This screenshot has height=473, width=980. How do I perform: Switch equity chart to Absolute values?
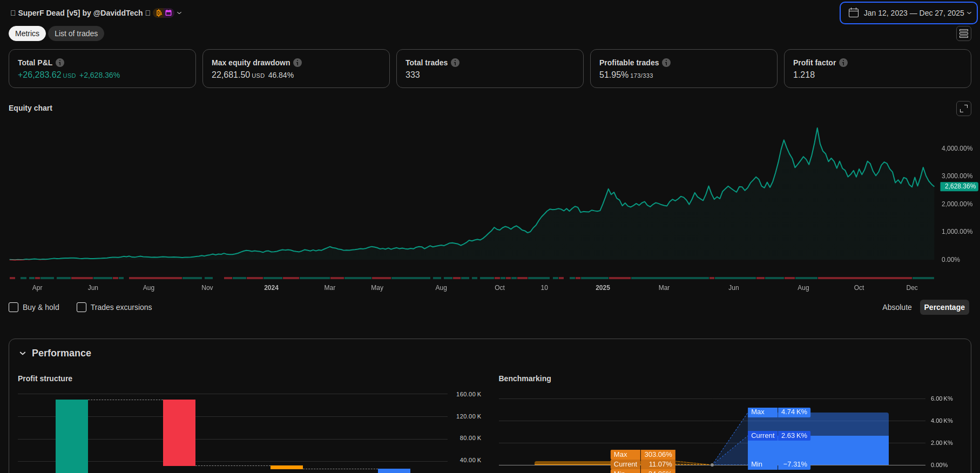click(896, 307)
